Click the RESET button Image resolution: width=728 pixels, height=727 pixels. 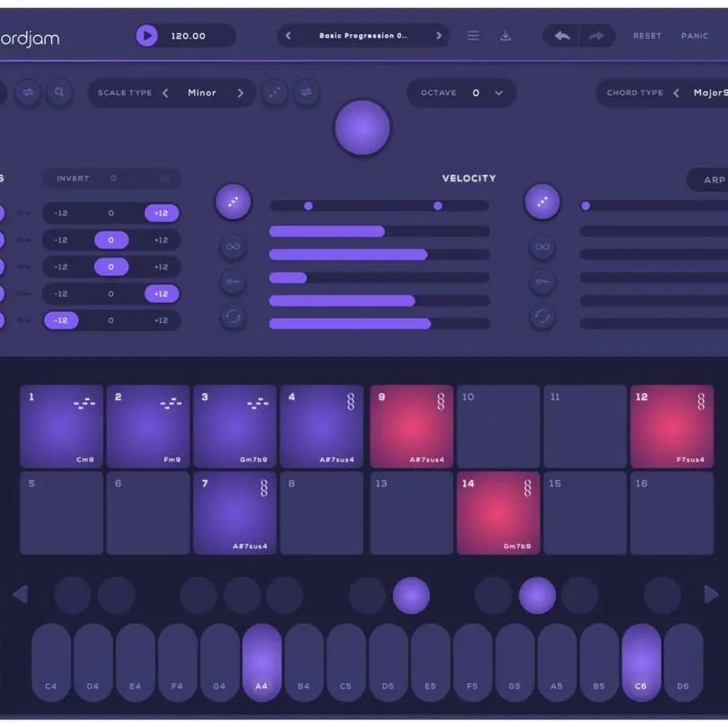click(x=646, y=36)
